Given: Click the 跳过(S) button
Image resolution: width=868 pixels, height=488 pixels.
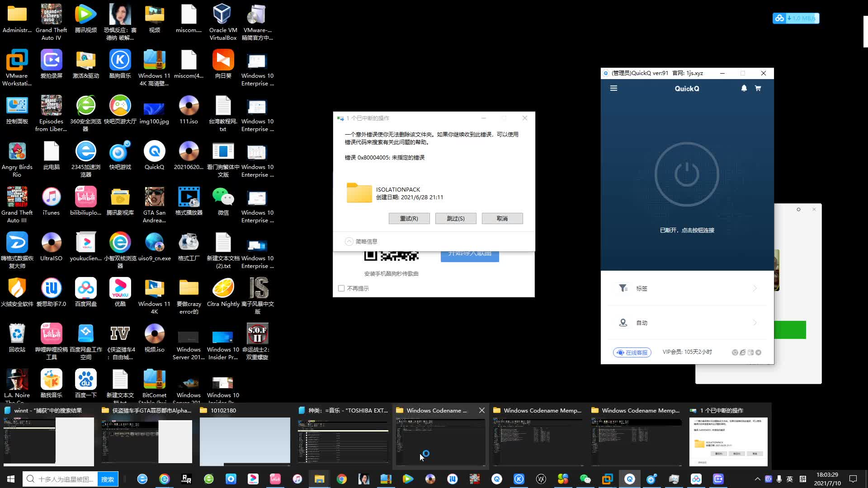Looking at the screenshot, I should (x=455, y=218).
